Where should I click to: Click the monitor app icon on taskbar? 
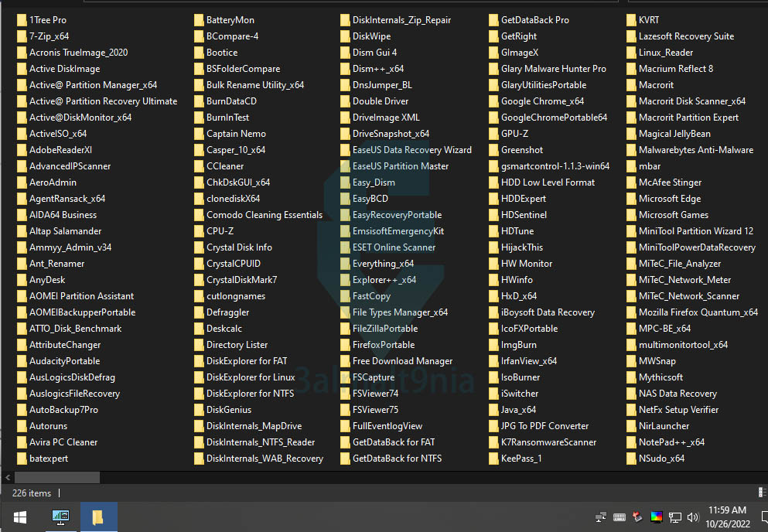click(x=61, y=517)
